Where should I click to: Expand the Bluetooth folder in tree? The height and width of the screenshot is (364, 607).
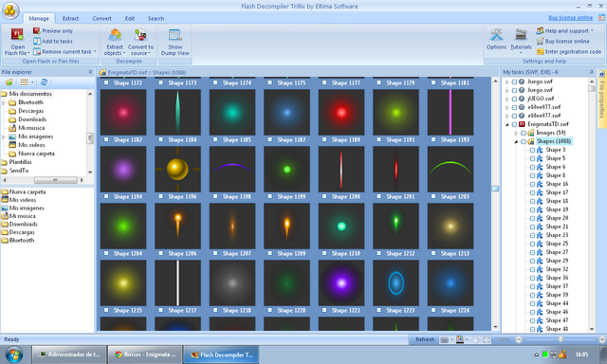pyautogui.click(x=4, y=102)
